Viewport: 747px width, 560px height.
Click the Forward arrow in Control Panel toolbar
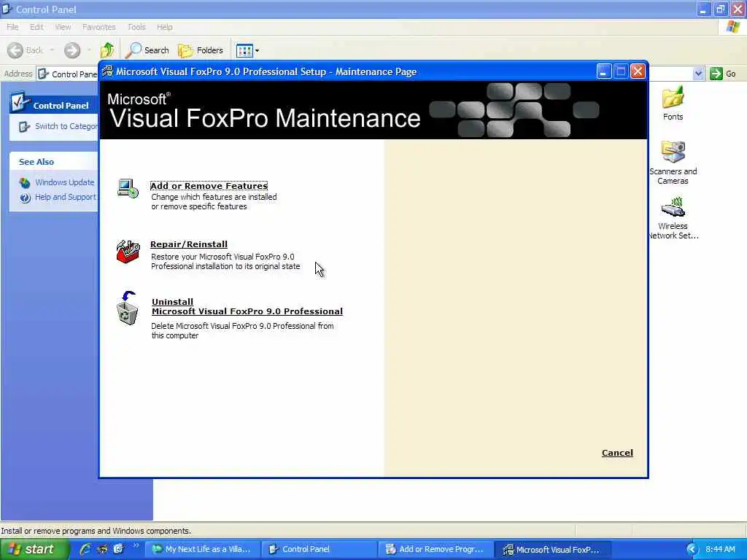point(72,50)
